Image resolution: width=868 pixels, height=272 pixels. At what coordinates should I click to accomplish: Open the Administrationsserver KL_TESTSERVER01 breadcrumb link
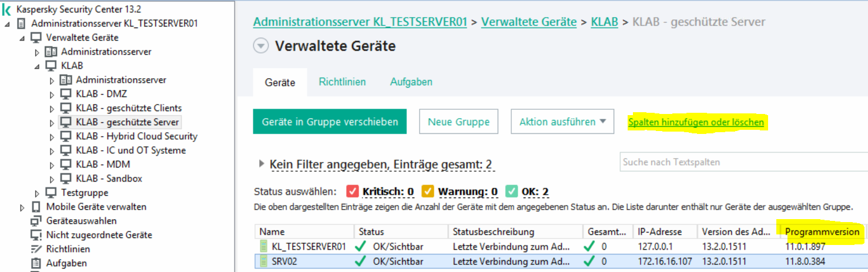[360, 22]
